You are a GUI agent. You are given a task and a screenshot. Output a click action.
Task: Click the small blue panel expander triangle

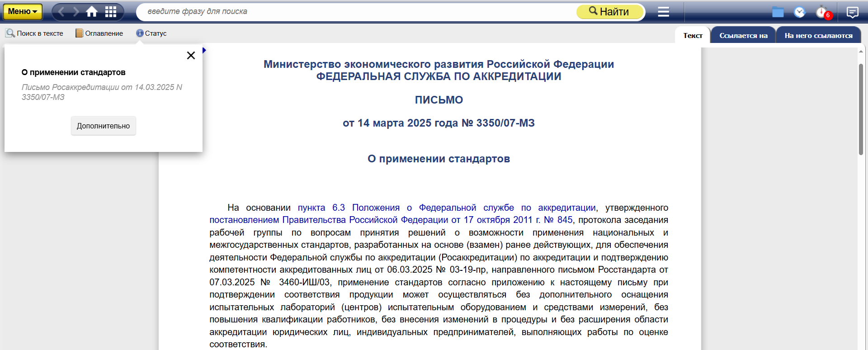click(204, 50)
